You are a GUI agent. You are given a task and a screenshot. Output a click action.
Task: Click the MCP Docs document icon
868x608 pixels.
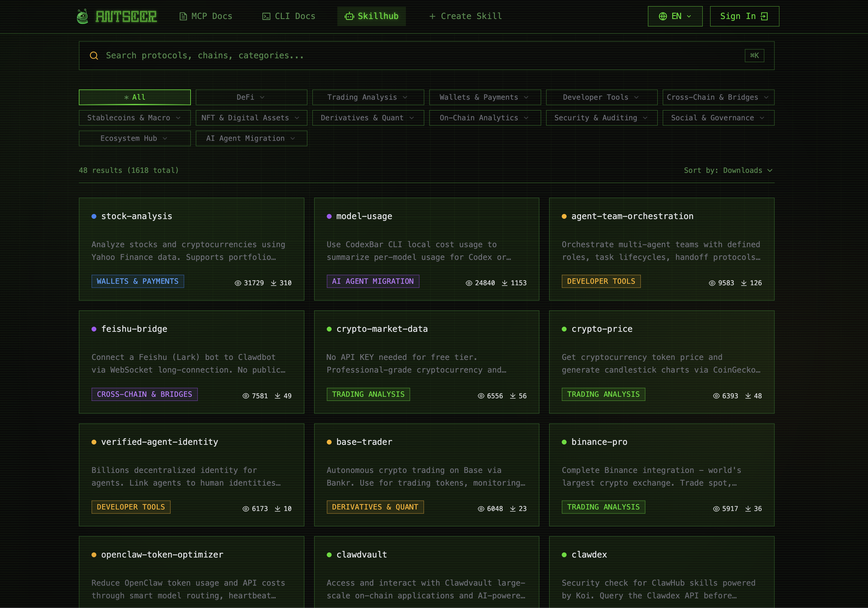[183, 16]
